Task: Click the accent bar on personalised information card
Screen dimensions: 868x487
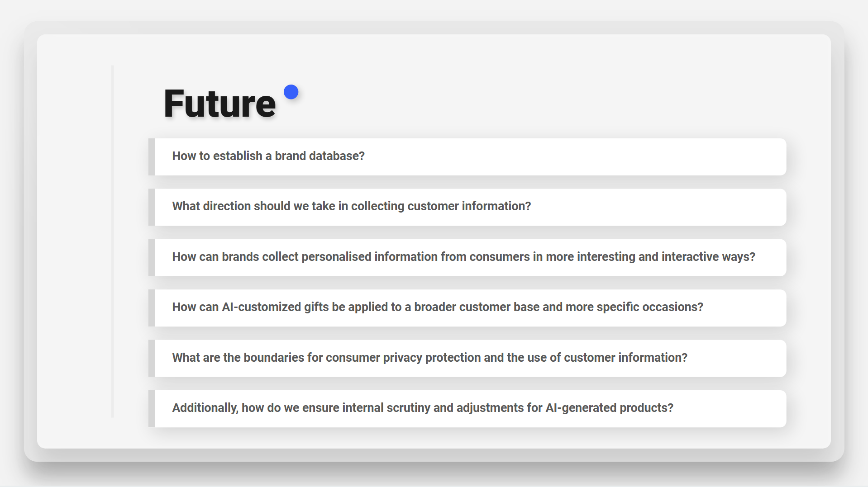Action: point(152,257)
